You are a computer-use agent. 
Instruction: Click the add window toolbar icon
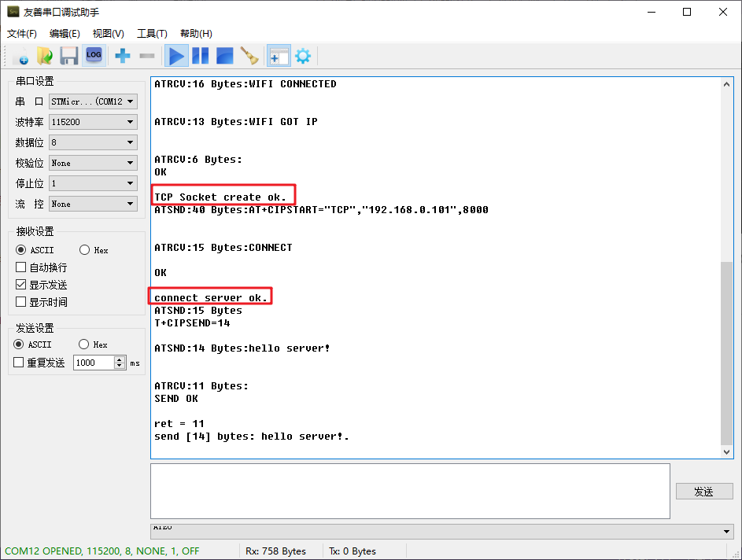[x=279, y=56]
